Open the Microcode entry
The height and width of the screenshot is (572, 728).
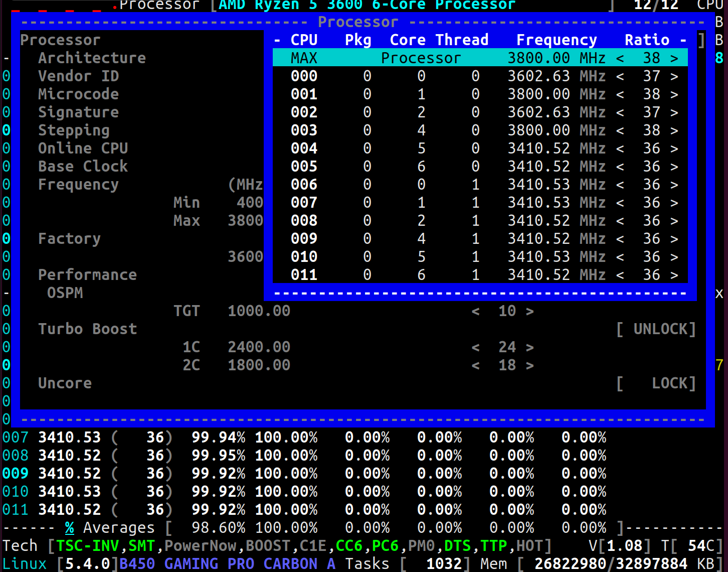coord(78,94)
